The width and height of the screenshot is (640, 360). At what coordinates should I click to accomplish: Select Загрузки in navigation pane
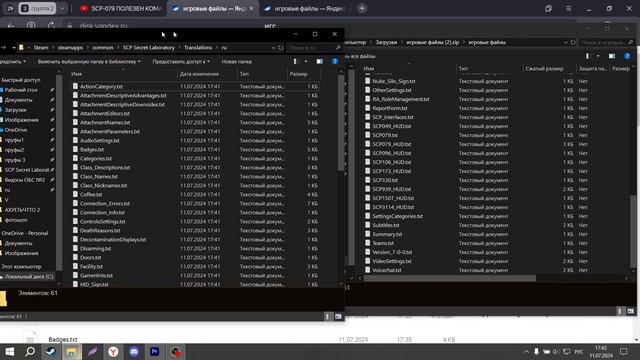coord(16,110)
